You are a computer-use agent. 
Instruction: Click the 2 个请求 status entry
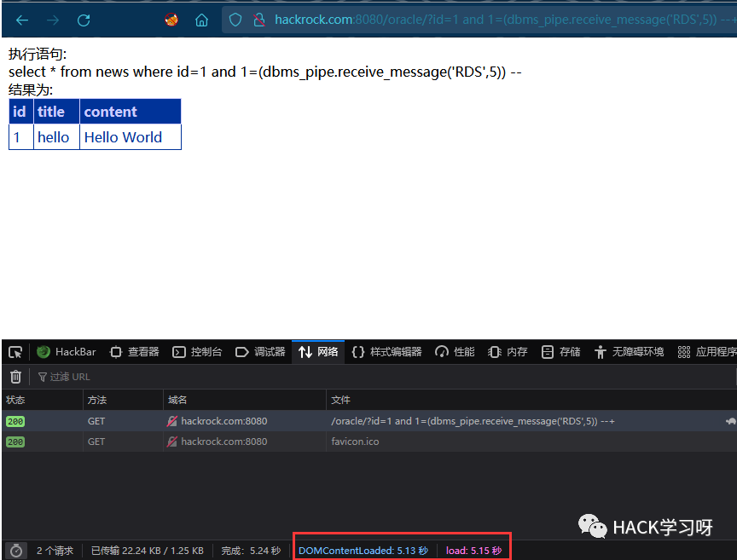(55, 551)
